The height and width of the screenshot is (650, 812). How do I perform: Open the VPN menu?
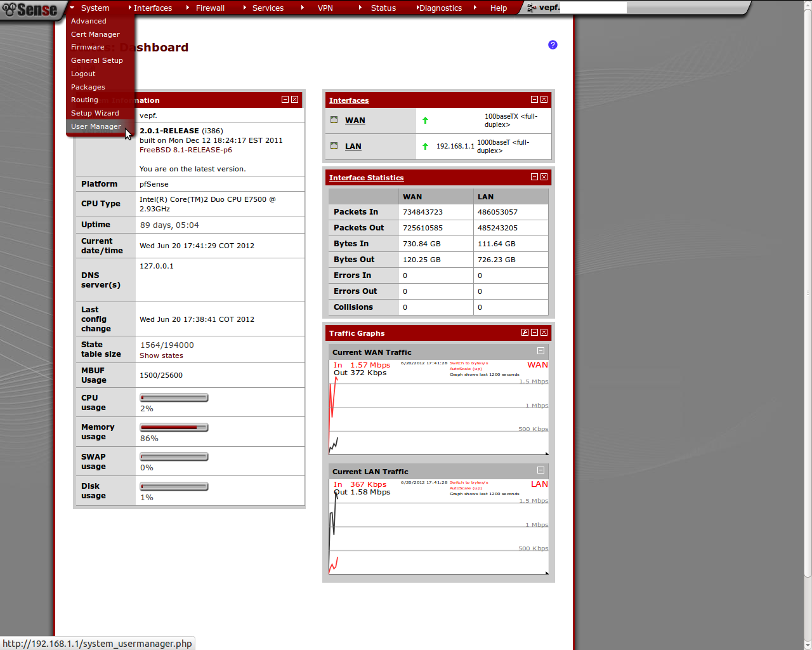(x=325, y=8)
